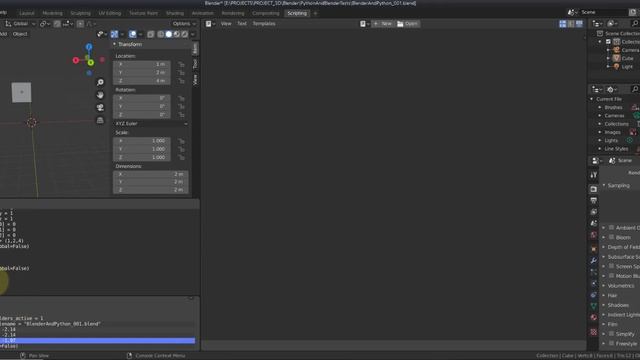The image size is (640, 360).
Task: Toggle viewport overlays button
Action: [133, 34]
